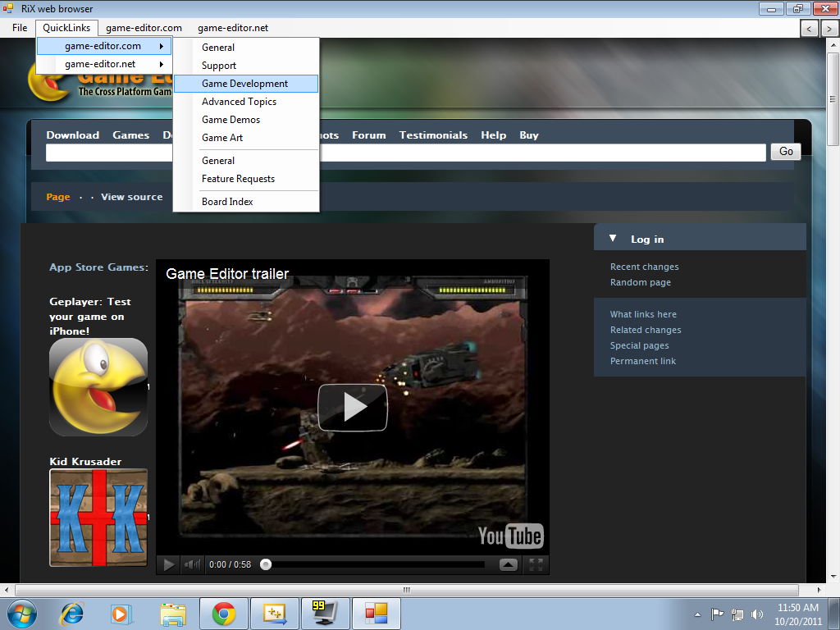Viewport: 840px width, 630px height.
Task: Show hidden system tray icons arrow
Action: coord(697,614)
